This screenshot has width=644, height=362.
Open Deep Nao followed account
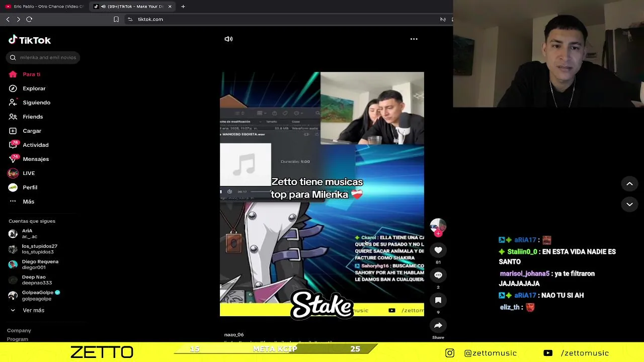pos(33,280)
